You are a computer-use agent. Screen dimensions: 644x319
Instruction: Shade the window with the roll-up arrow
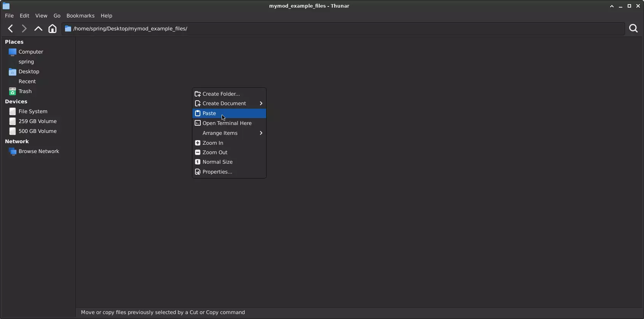(x=612, y=6)
